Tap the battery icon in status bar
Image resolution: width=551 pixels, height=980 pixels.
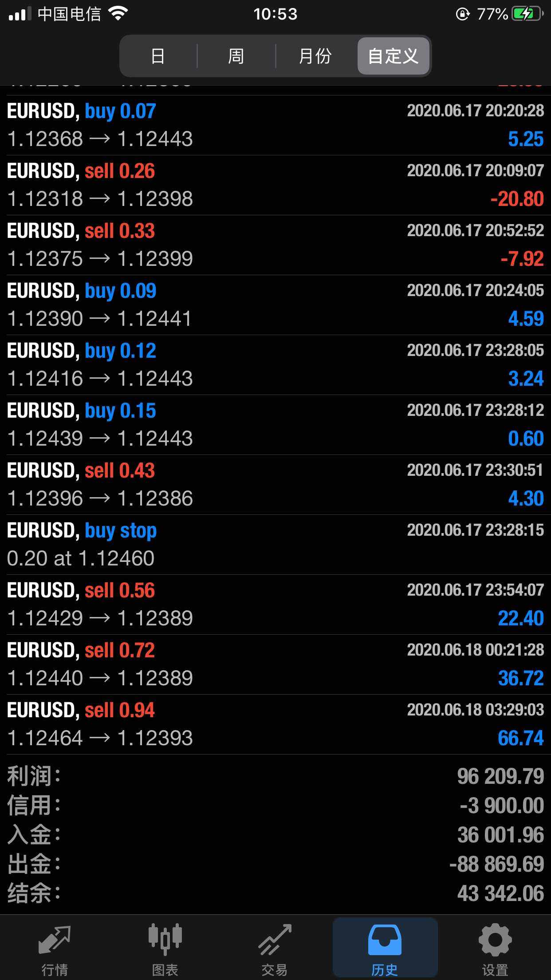coord(527,14)
